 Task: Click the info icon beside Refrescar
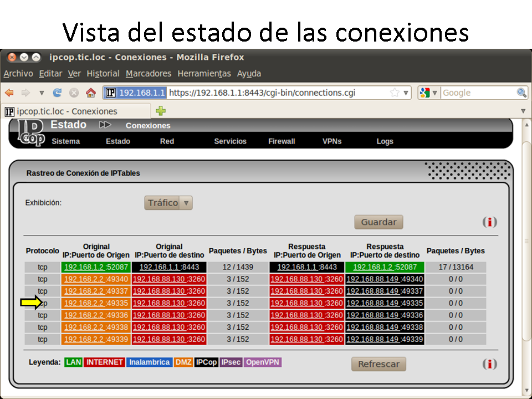489,364
